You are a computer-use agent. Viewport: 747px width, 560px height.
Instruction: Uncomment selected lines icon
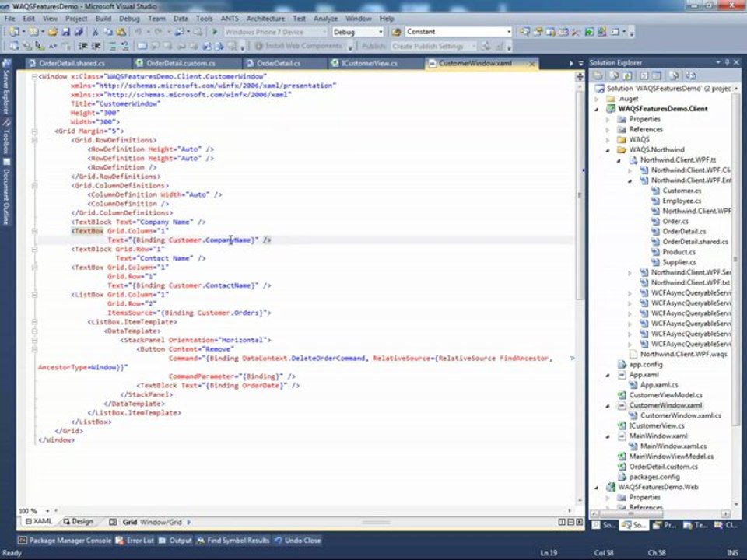(x=124, y=46)
